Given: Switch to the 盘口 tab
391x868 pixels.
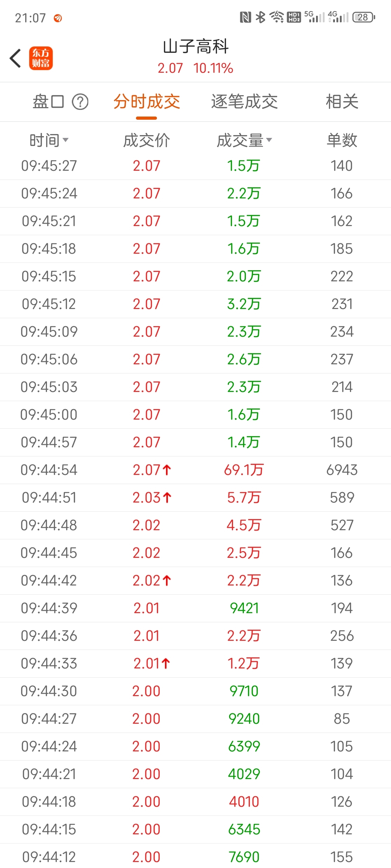Looking at the screenshot, I should coord(48,102).
